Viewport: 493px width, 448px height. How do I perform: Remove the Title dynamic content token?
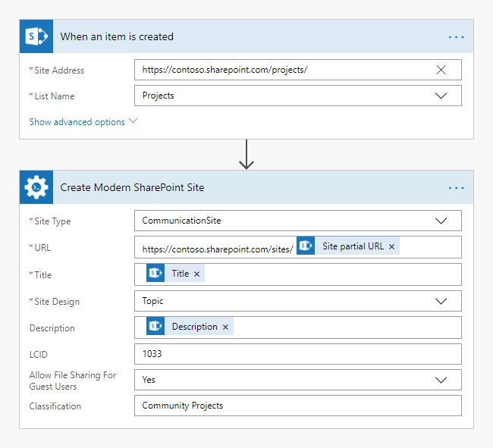pyautogui.click(x=197, y=274)
